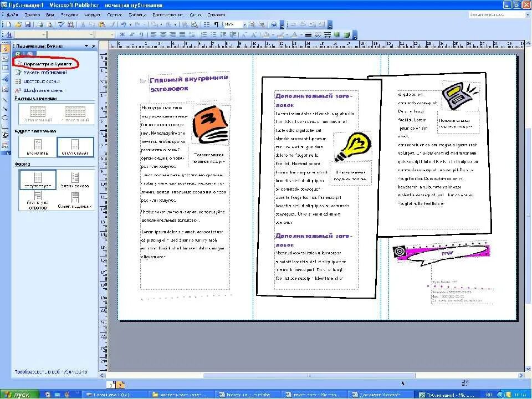Run the spelling check icon
The width and height of the screenshot is (532, 399).
(61, 24)
